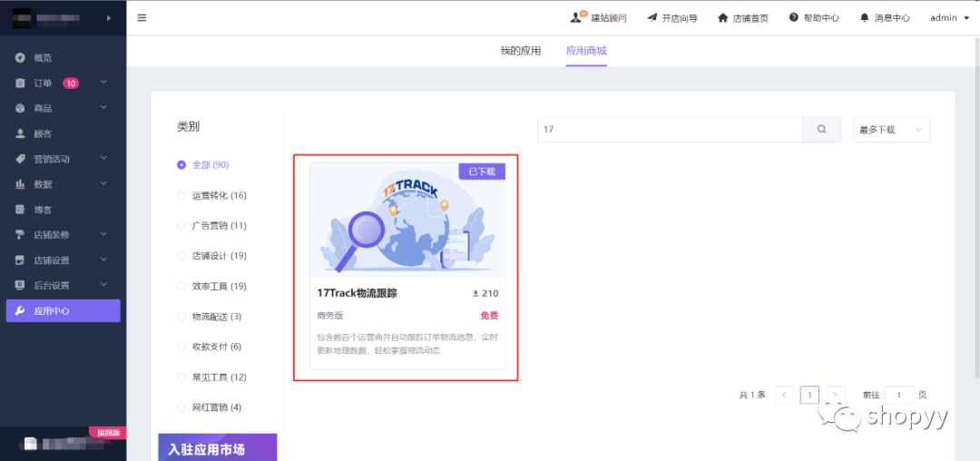Click the 概览 overview sidebar icon
The width and height of the screenshot is (980, 461).
pos(20,58)
